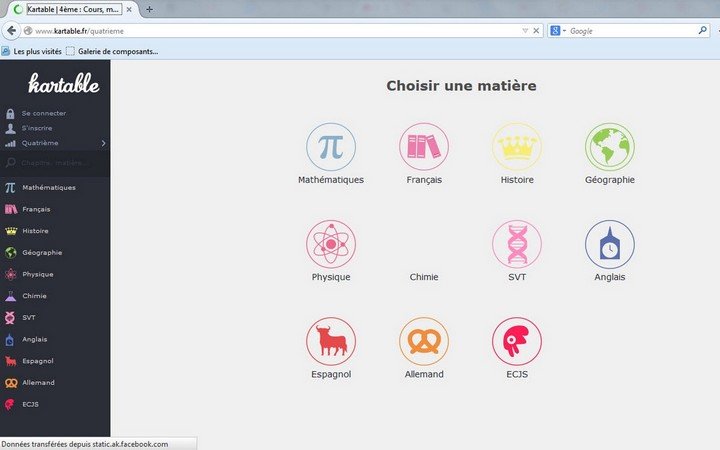720x450 pixels.
Task: Click the sidebar pretzel icon for Allemand
Action: [11, 383]
